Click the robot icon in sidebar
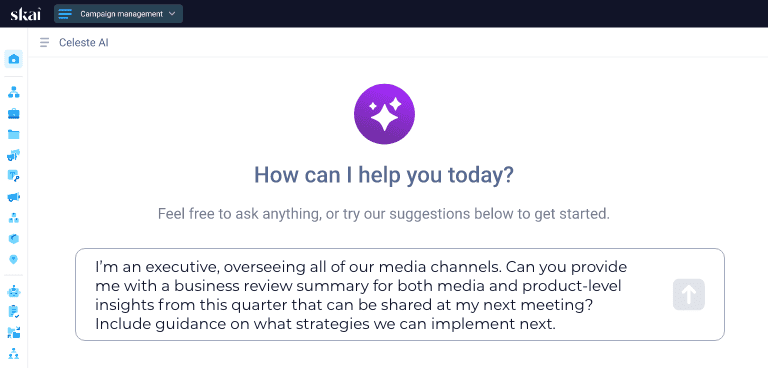The height and width of the screenshot is (368, 768). pos(14,292)
